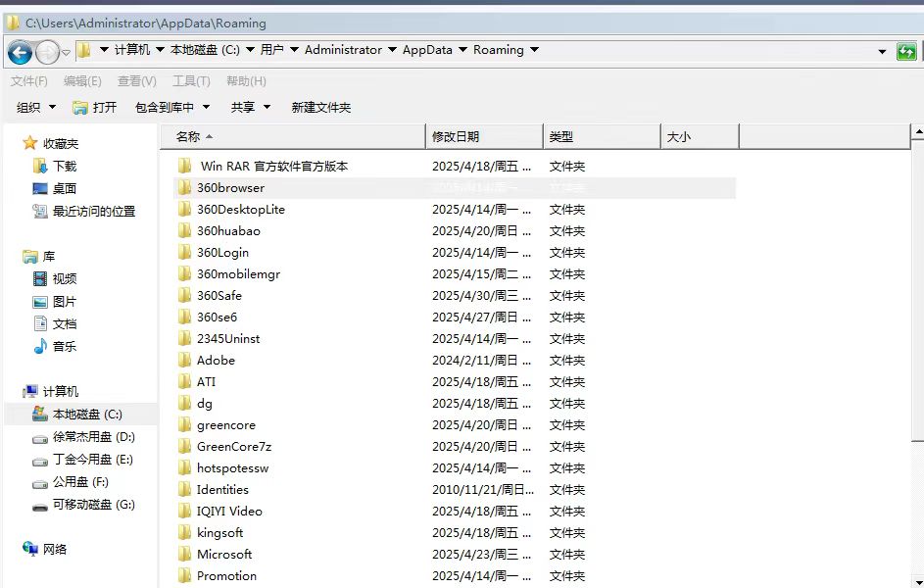Open 桌面 icon in sidebar
Image resolution: width=924 pixels, height=588 pixels.
39,188
